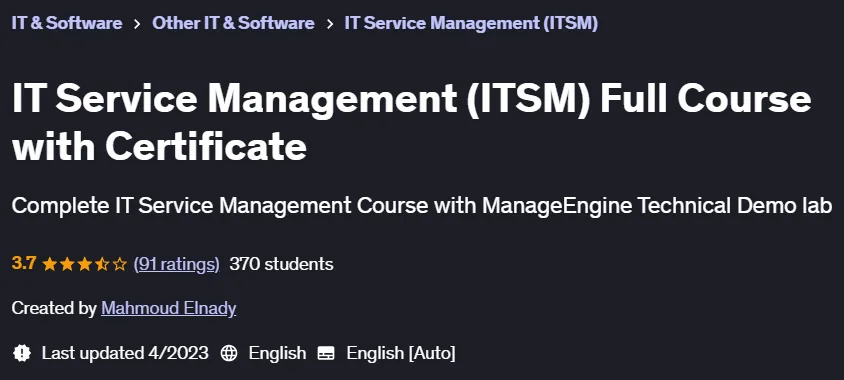Click the closed captions icon
Viewport: 844px width, 380px height.
click(326, 354)
